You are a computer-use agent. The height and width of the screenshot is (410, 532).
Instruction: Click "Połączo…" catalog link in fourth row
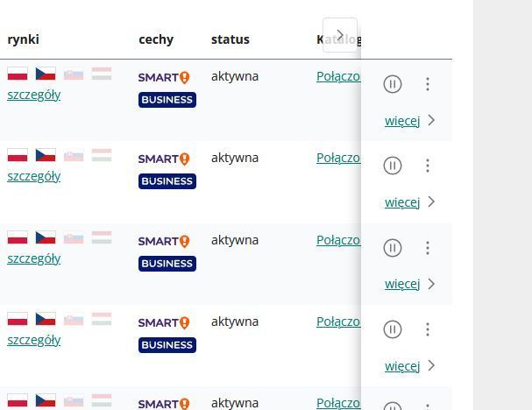[x=338, y=322]
